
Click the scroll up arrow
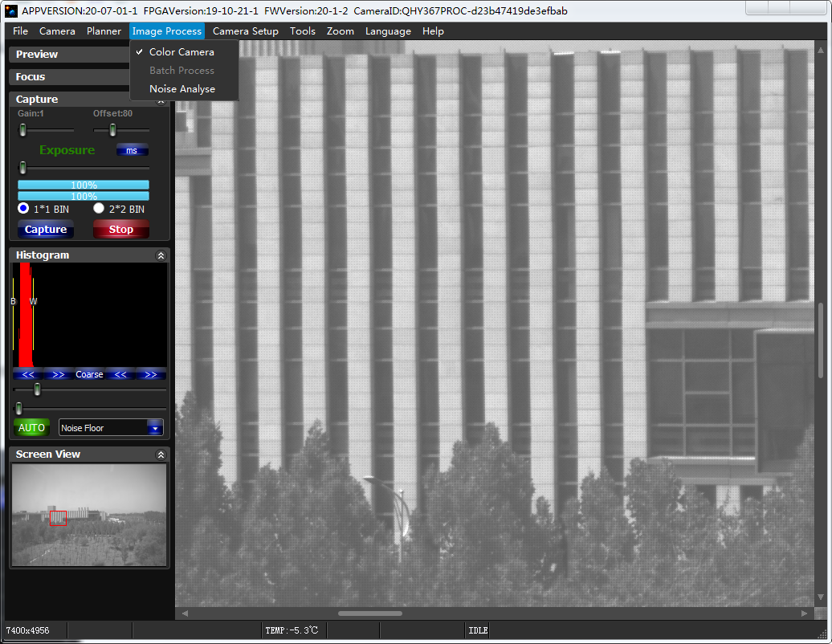(x=821, y=51)
